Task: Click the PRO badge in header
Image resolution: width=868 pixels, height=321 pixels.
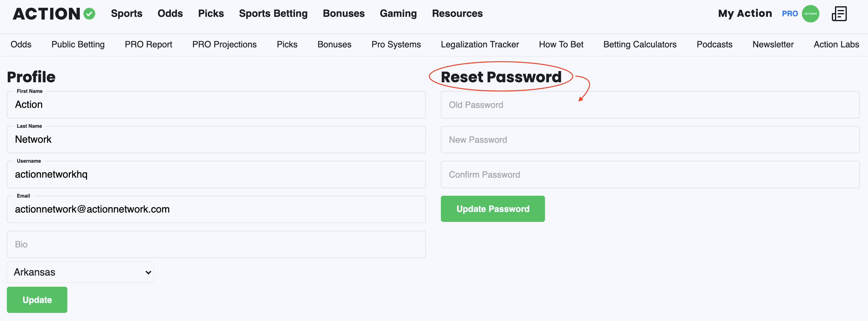Action: [x=789, y=14]
